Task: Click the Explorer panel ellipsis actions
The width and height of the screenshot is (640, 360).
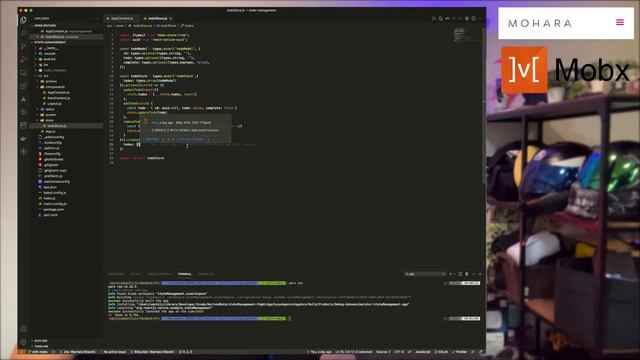Action: [x=97, y=18]
